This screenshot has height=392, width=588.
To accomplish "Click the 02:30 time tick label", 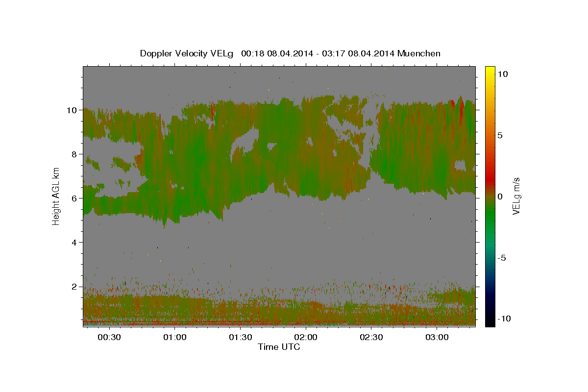I will (371, 338).
